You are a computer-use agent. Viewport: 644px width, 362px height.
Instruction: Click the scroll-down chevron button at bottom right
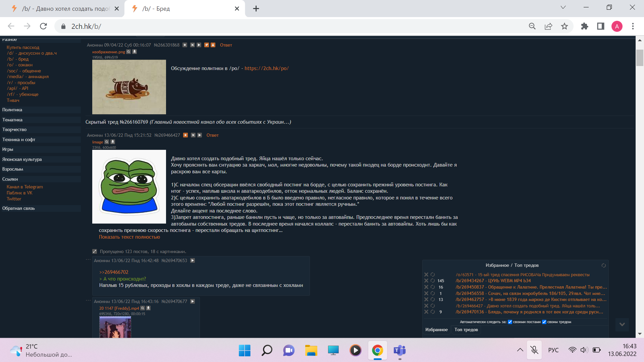[x=622, y=324]
